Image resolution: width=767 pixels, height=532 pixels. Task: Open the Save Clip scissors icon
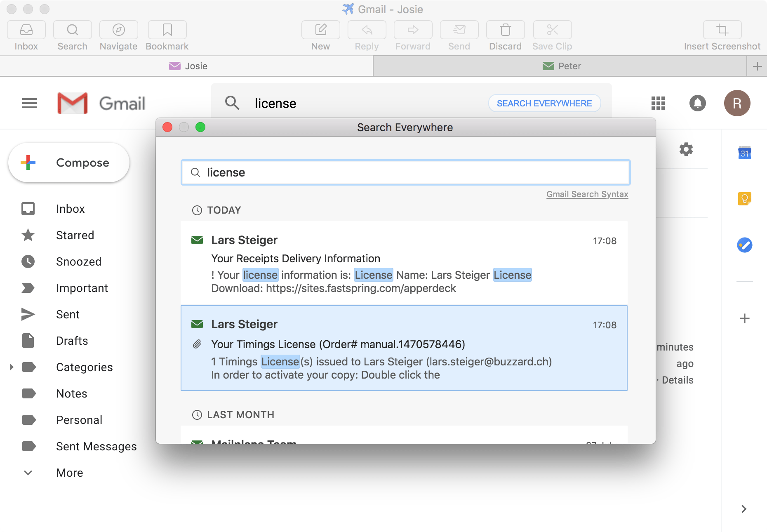tap(551, 34)
